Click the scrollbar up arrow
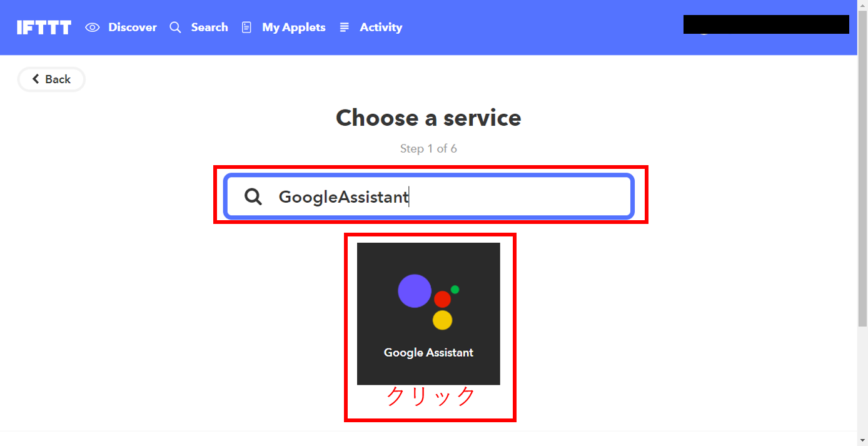 [x=862, y=5]
